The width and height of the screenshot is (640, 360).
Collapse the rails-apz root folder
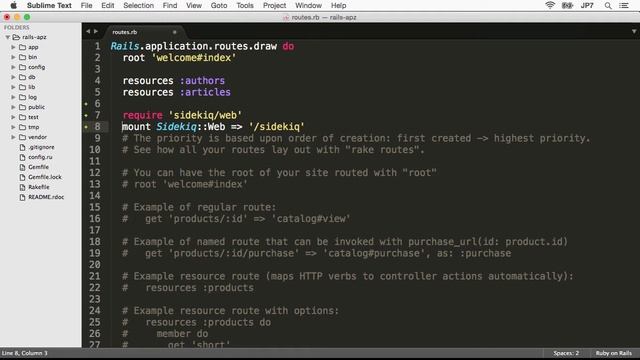(8, 37)
